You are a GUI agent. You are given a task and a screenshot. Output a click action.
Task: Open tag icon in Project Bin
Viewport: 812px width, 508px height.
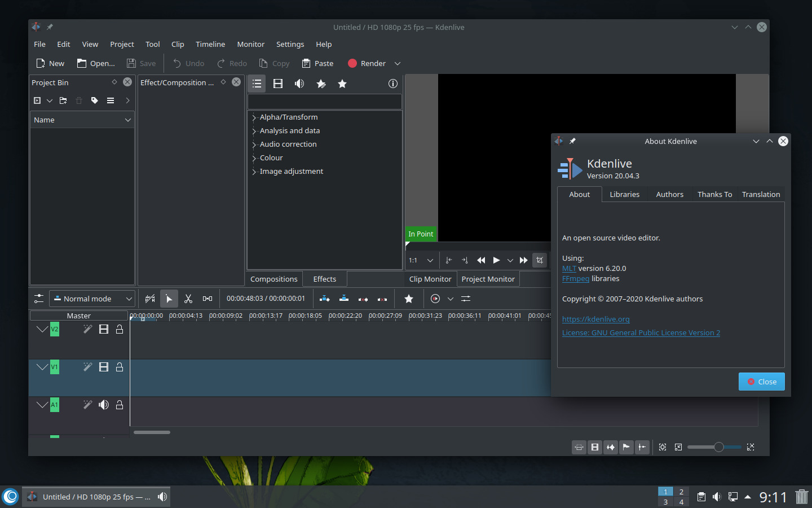95,100
